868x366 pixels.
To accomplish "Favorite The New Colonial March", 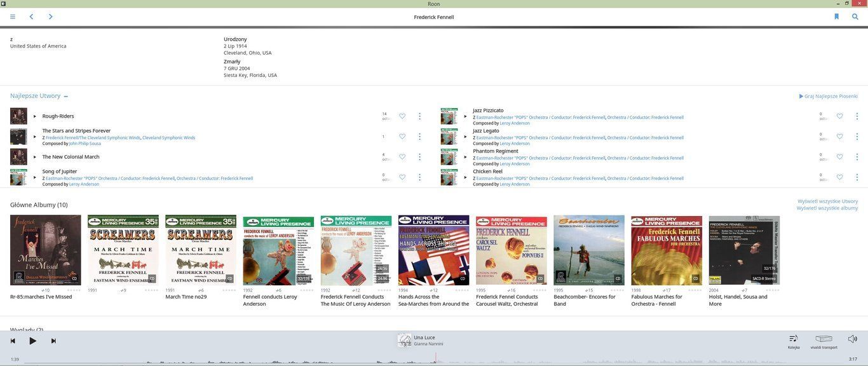I will pos(402,157).
